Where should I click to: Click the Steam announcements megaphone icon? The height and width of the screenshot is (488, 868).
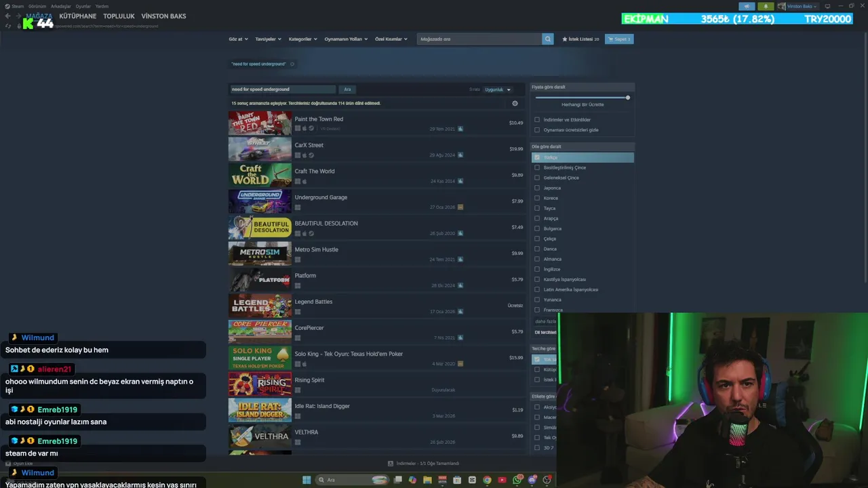(747, 6)
